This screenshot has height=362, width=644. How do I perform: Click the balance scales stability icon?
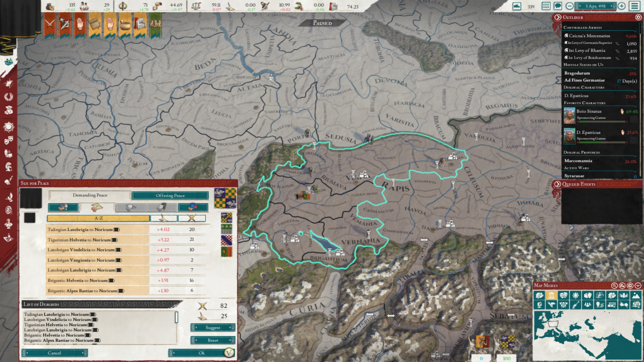pos(196,6)
